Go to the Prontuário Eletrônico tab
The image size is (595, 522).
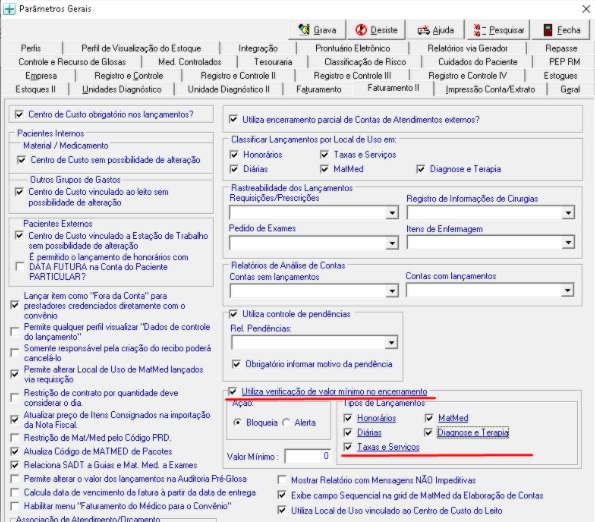tap(353, 48)
